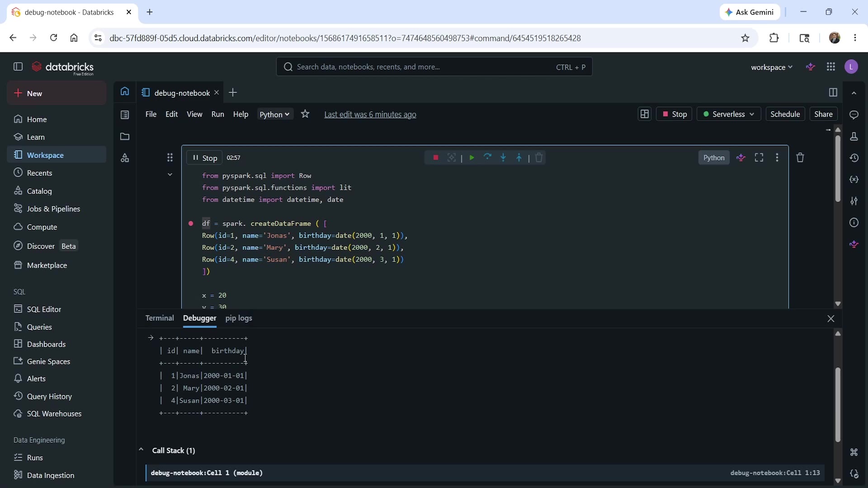Open the variables {x} panel icon
Image resolution: width=868 pixels, height=488 pixels.
coord(854,179)
